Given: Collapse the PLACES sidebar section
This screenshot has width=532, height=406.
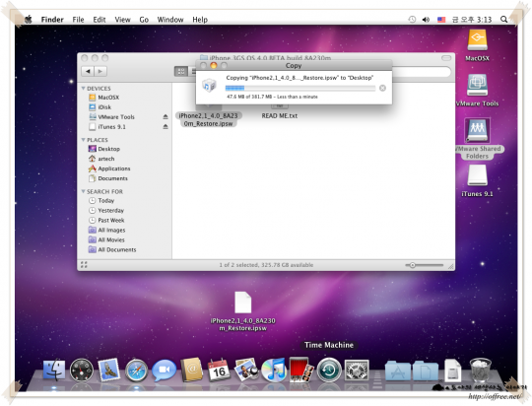Looking at the screenshot, I should point(83,140).
